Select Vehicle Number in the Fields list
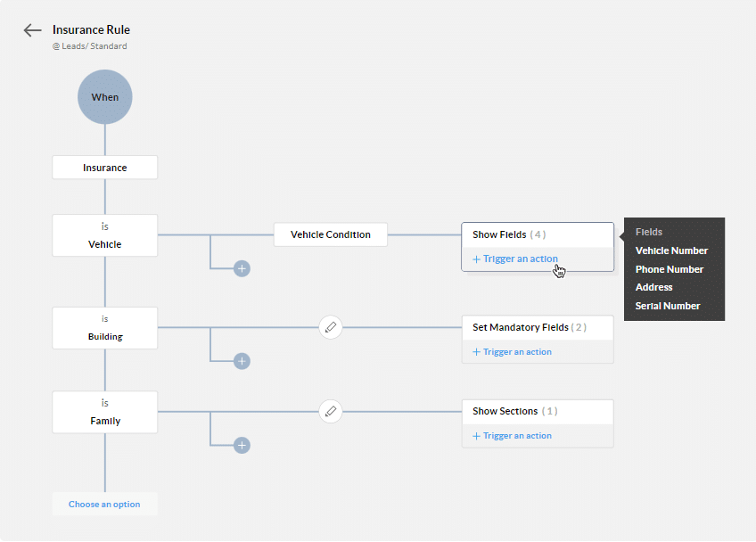This screenshot has width=756, height=542. pos(671,250)
